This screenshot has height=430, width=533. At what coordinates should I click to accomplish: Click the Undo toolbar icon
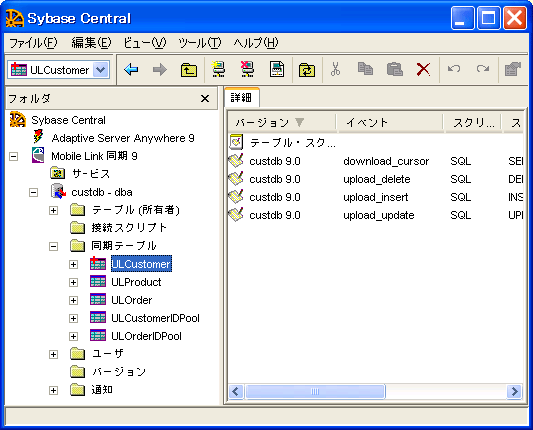(x=454, y=69)
